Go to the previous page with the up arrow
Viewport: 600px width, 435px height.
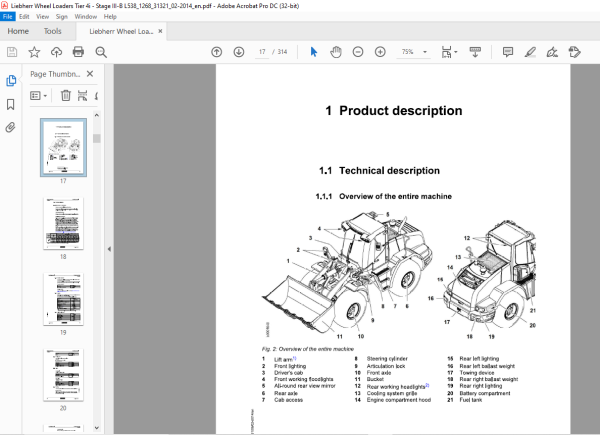click(217, 52)
